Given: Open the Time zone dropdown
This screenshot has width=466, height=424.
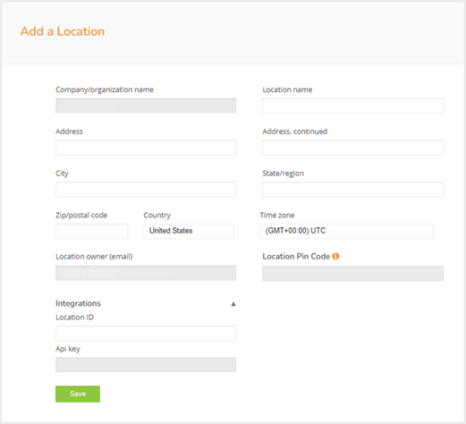Looking at the screenshot, I should tap(347, 231).
